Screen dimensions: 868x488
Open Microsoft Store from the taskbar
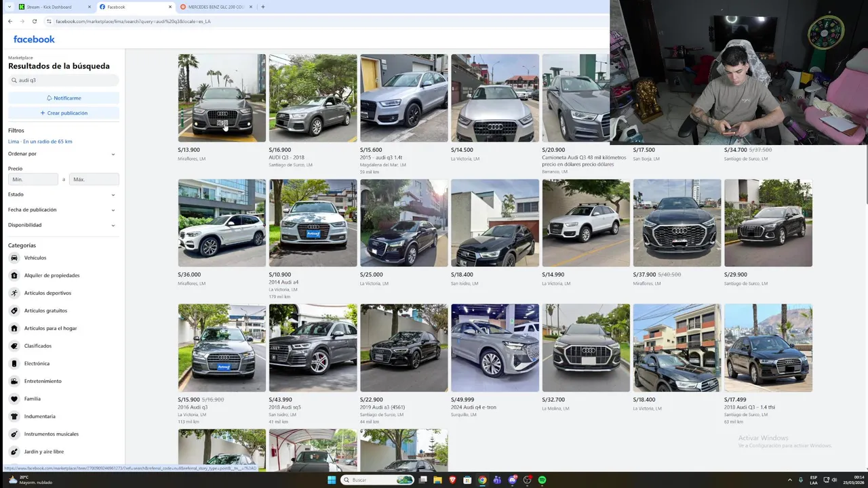[467, 480]
